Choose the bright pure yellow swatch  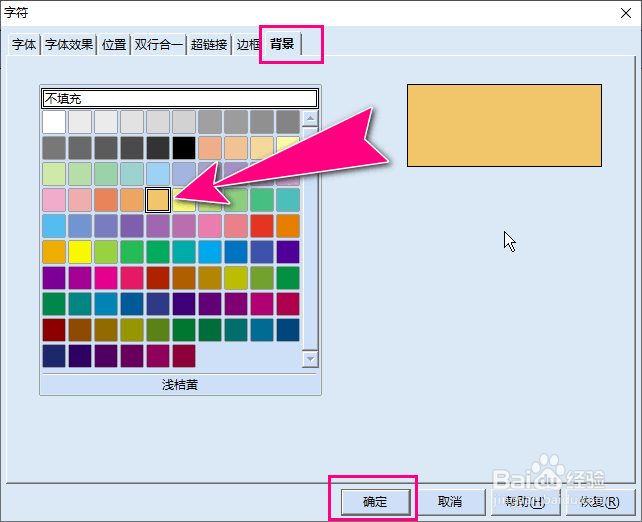point(80,252)
